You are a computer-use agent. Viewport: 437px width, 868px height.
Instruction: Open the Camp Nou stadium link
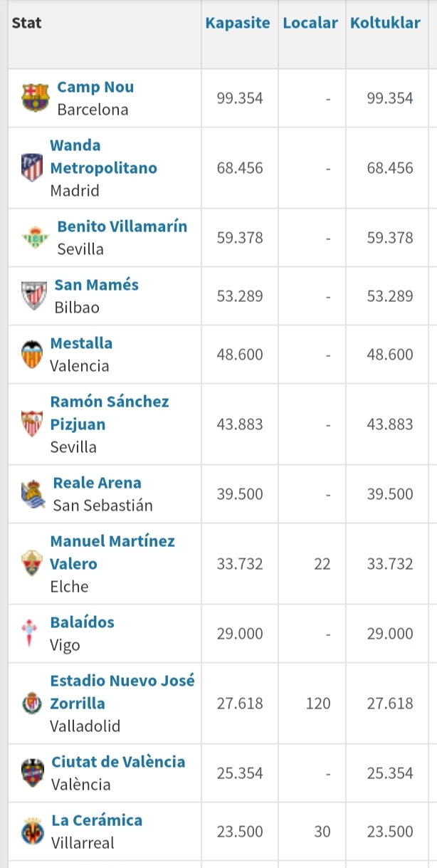95,87
